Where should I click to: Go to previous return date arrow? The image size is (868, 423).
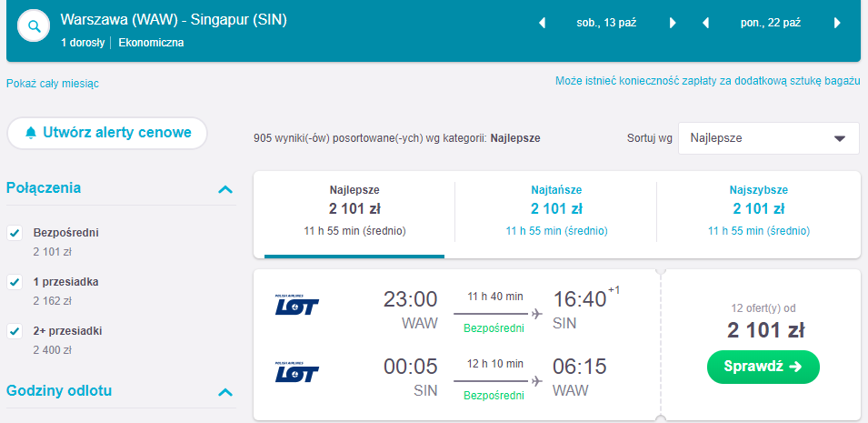point(705,23)
